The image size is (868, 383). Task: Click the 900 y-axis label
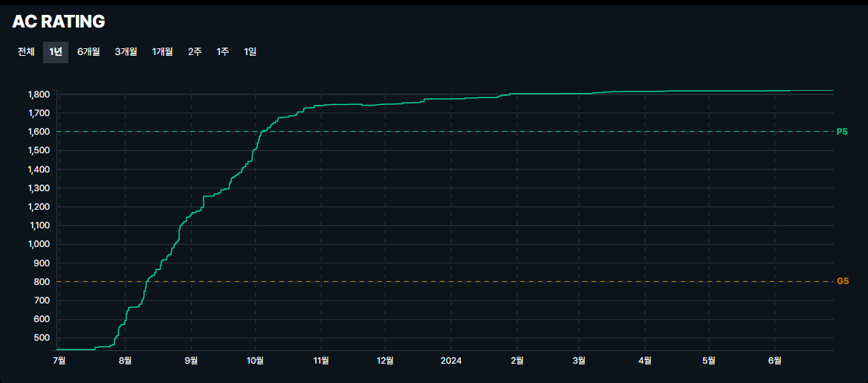click(43, 263)
